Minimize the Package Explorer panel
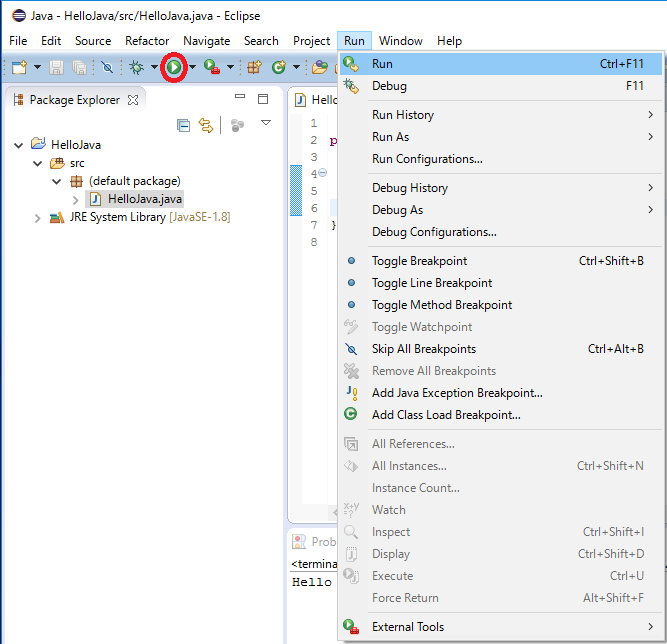 [x=240, y=97]
